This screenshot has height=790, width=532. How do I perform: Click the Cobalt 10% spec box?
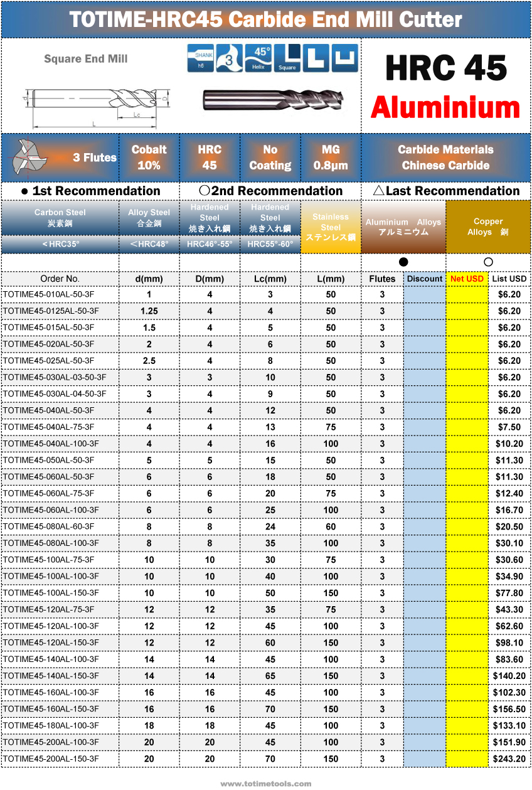click(149, 157)
